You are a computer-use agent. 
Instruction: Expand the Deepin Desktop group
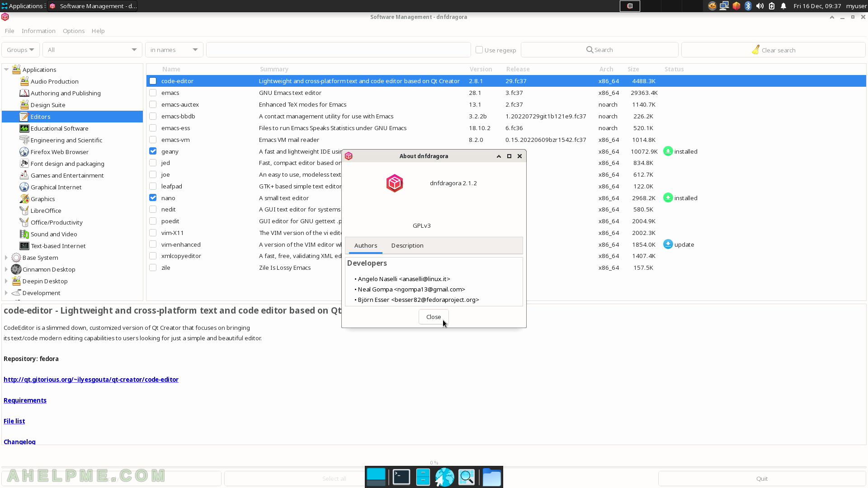click(x=6, y=281)
